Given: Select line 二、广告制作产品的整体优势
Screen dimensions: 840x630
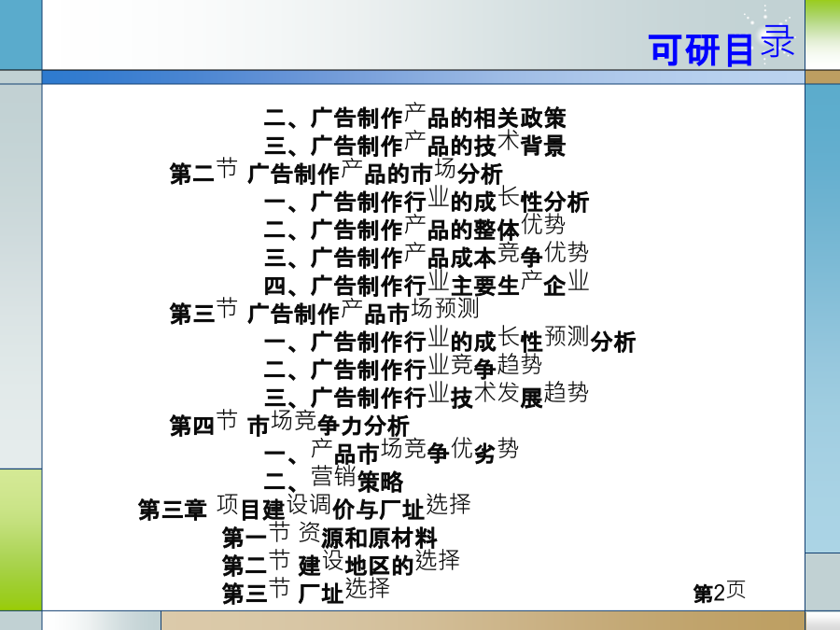Looking at the screenshot, I should (415, 229).
